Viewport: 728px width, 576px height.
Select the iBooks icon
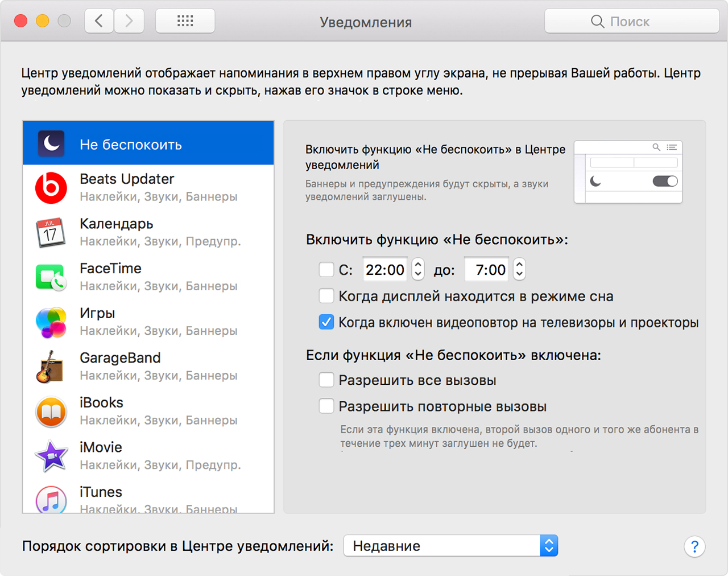(51, 412)
